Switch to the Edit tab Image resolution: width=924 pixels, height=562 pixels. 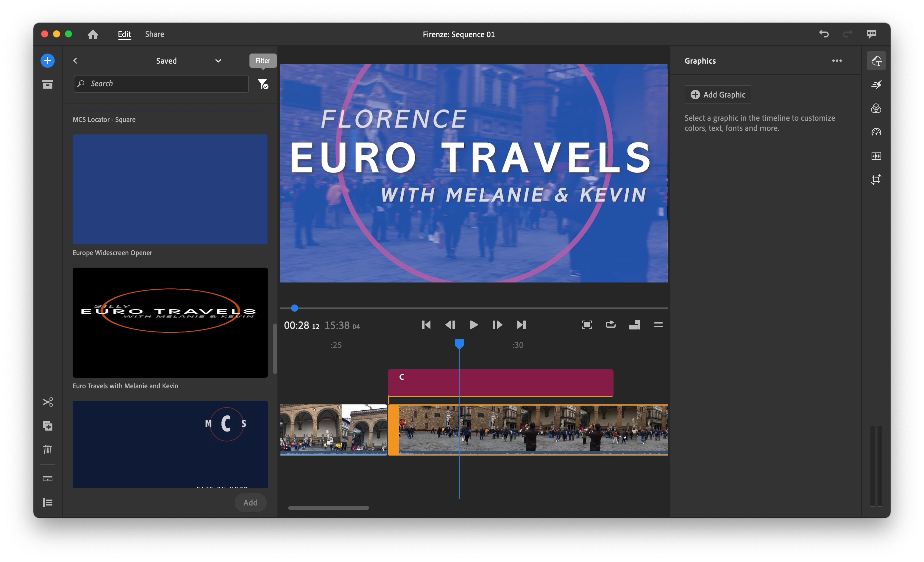[124, 34]
